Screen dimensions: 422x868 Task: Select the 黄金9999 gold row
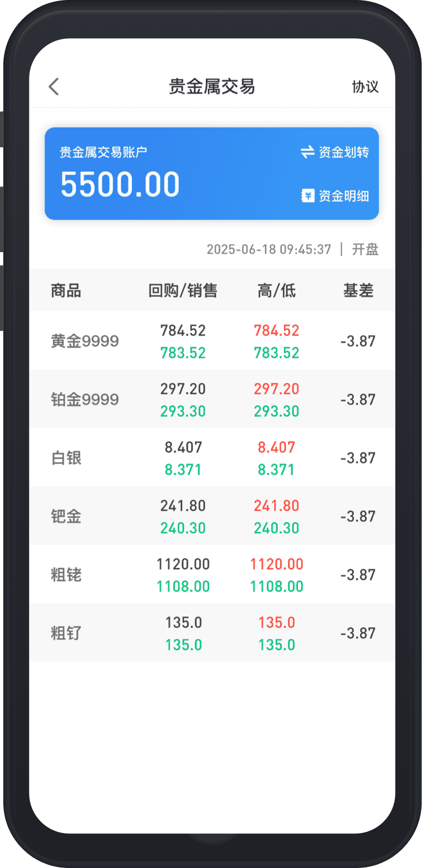point(85,341)
